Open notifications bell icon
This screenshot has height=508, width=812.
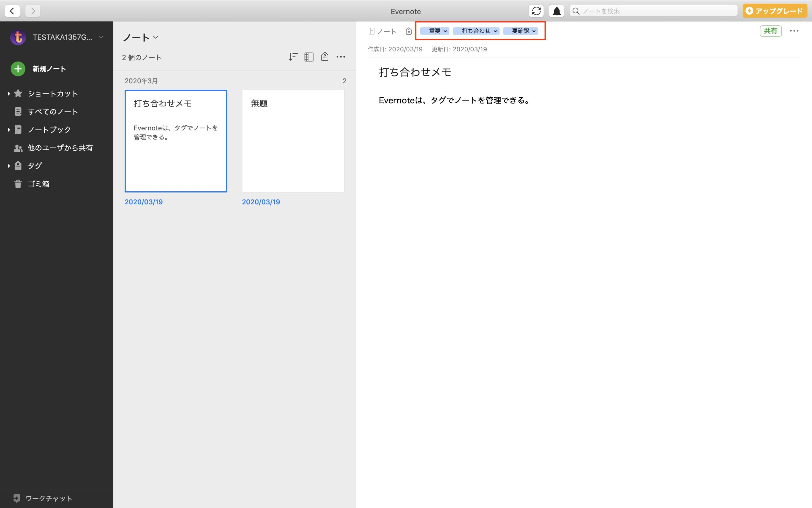[556, 11]
